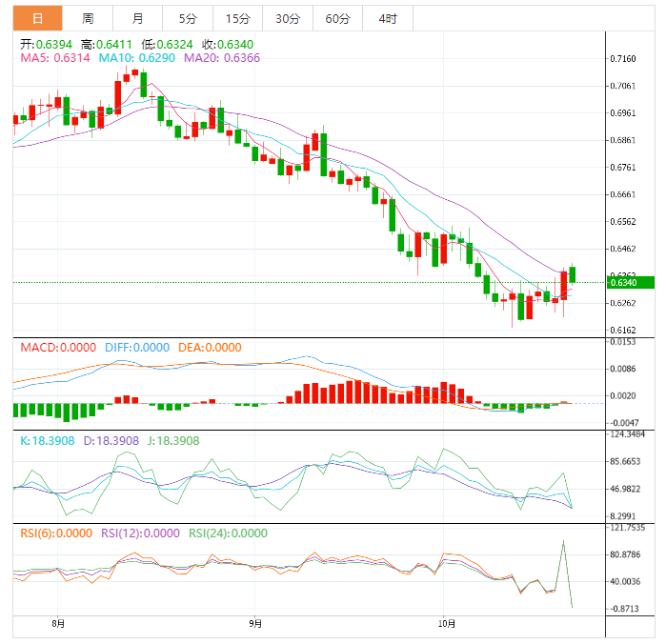Click the 0.0153 MACD axis label
Viewport: 666px width, 644px height.
pos(623,342)
